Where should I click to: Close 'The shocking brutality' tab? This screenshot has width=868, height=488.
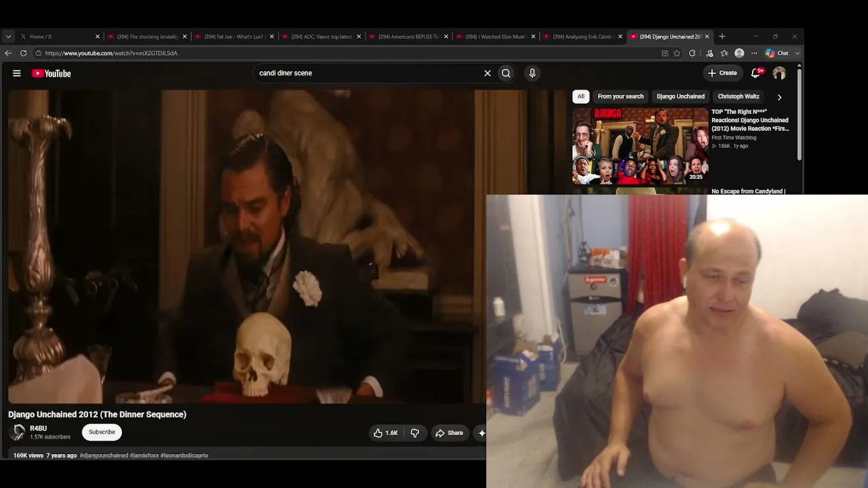pos(184,37)
